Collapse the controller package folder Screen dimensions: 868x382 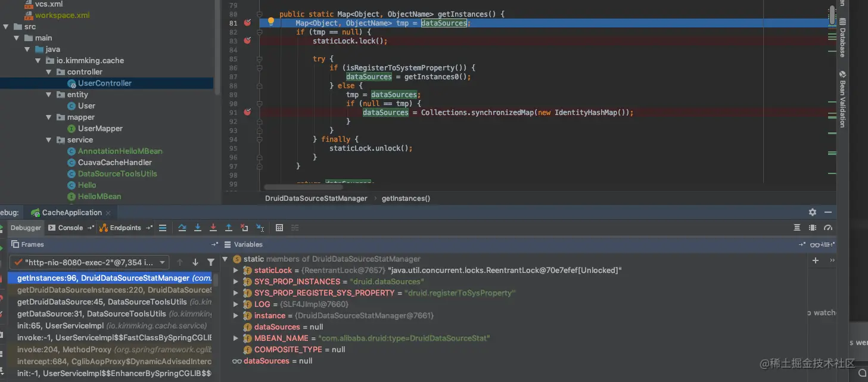point(49,72)
